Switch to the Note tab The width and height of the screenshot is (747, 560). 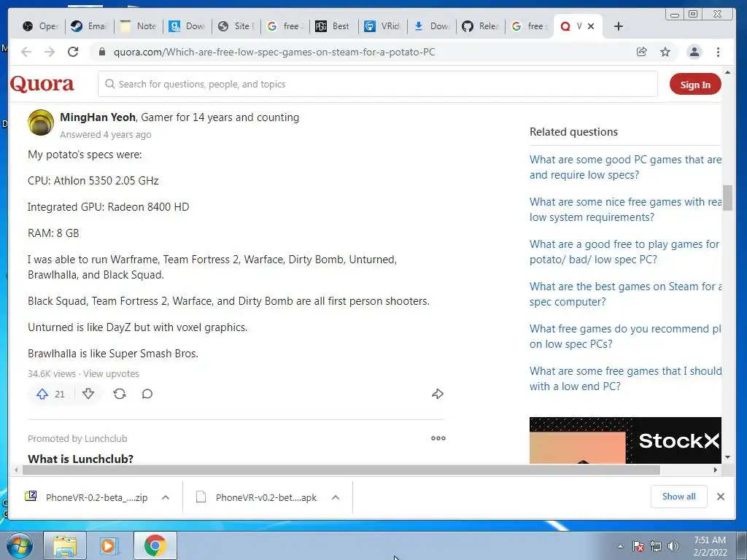(138, 26)
